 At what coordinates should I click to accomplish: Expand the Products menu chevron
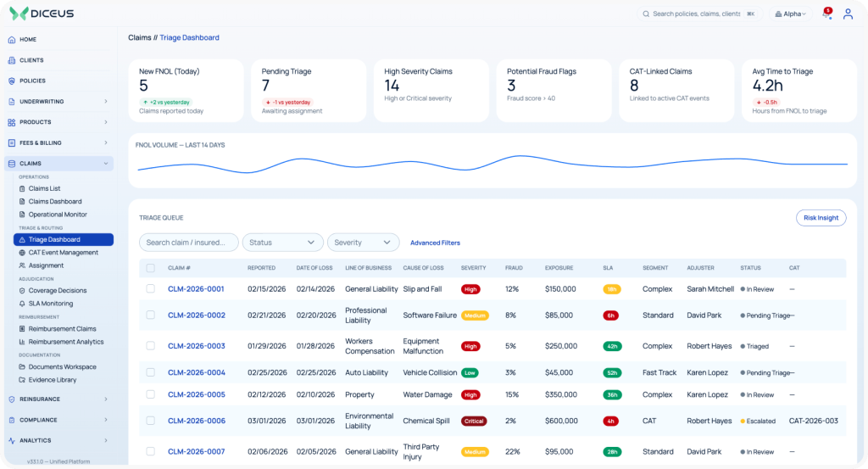(x=106, y=122)
